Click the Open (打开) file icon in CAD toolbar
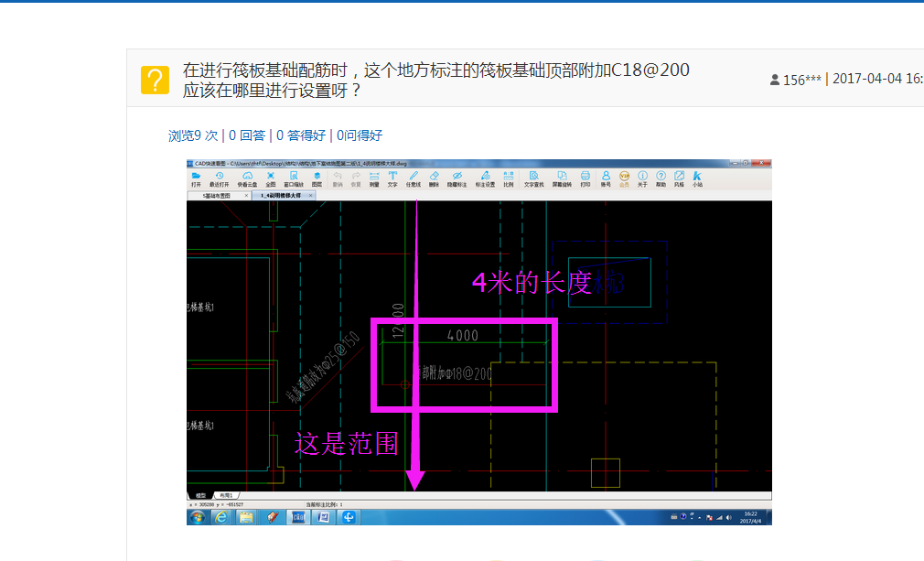Screen dimensions: 924x561 pyautogui.click(x=196, y=179)
